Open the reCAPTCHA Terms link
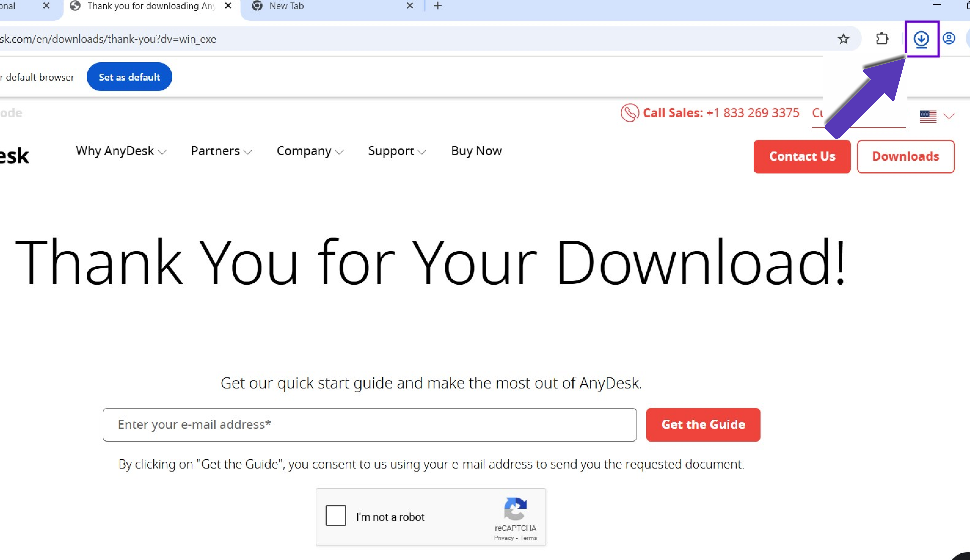This screenshot has height=560, width=970. (528, 538)
